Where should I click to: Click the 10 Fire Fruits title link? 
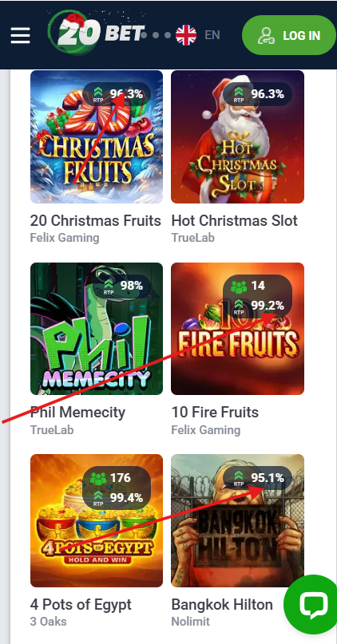tap(215, 413)
